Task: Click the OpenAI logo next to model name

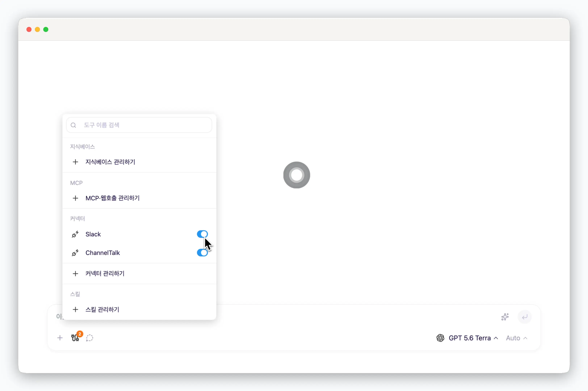Action: pos(440,338)
